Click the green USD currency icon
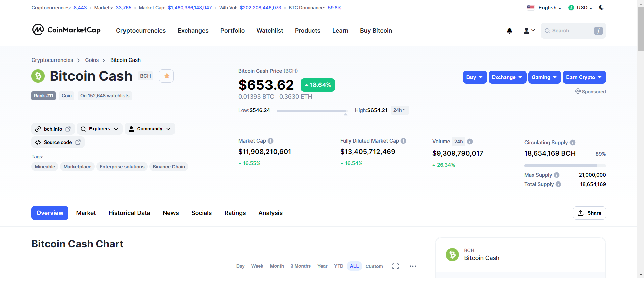644x283 pixels. coord(571,8)
